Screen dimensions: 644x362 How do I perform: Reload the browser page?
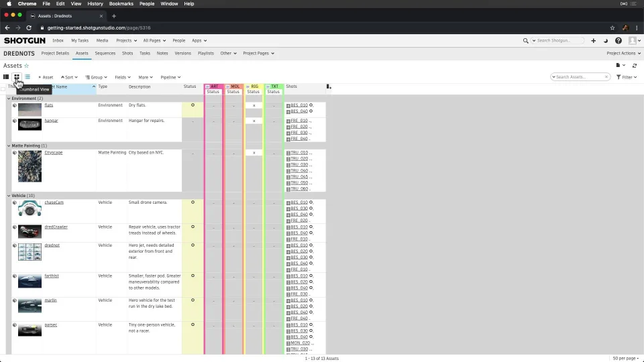[29, 28]
